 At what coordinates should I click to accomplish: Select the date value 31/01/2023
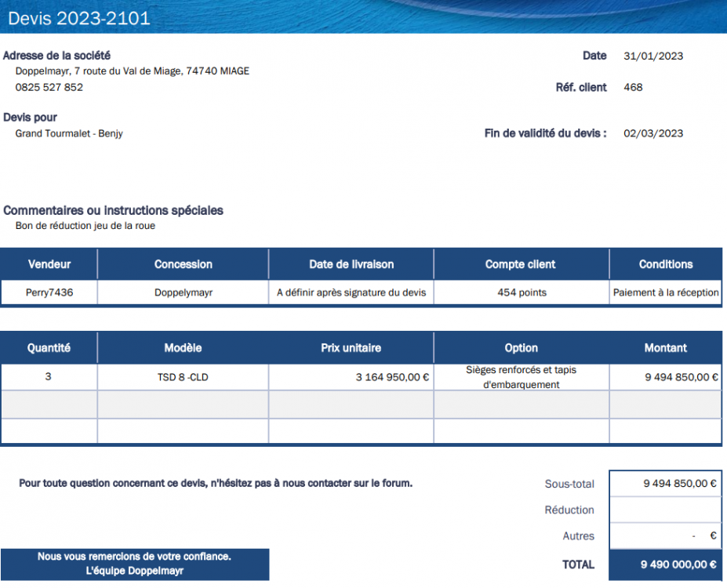tap(652, 56)
